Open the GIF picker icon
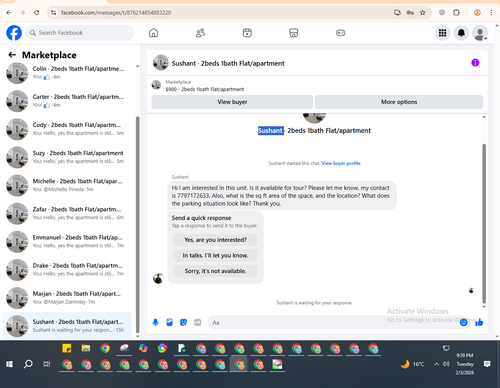This screenshot has height=388, width=500. (x=198, y=322)
